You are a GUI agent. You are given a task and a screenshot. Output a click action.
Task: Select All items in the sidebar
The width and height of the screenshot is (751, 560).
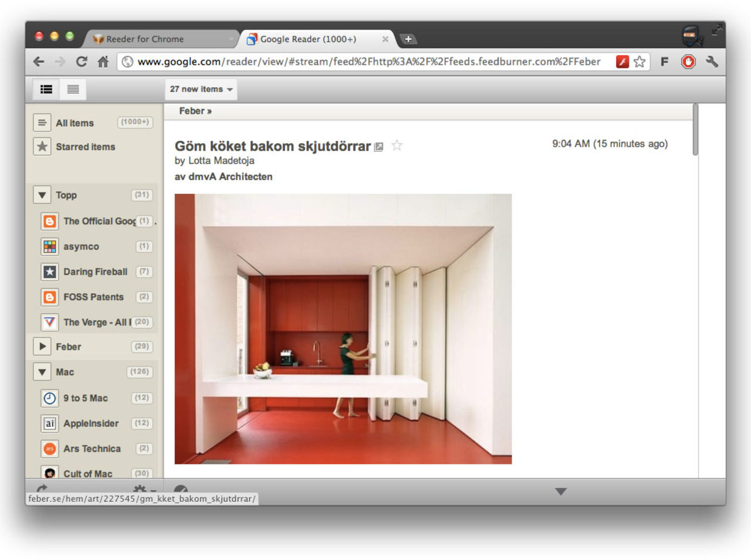click(x=75, y=123)
